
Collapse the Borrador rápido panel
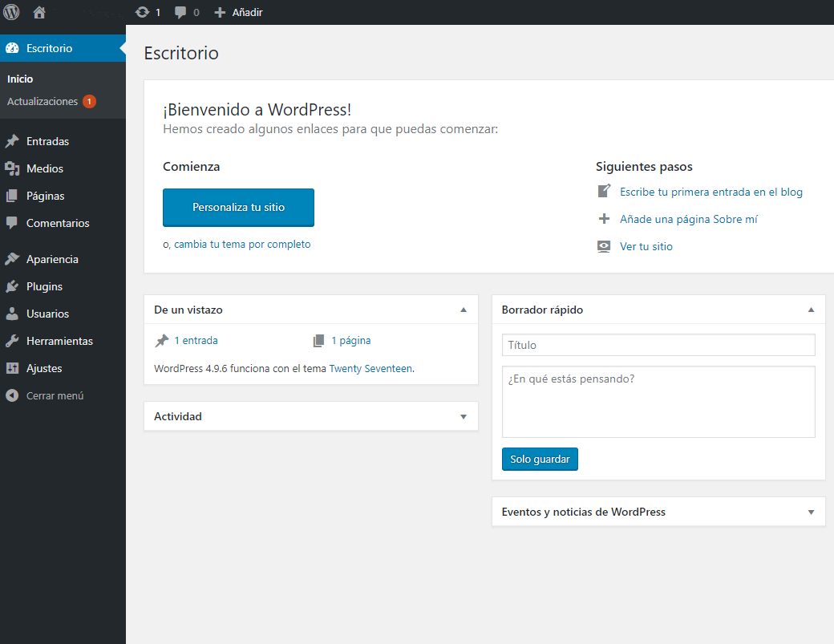[811, 310]
